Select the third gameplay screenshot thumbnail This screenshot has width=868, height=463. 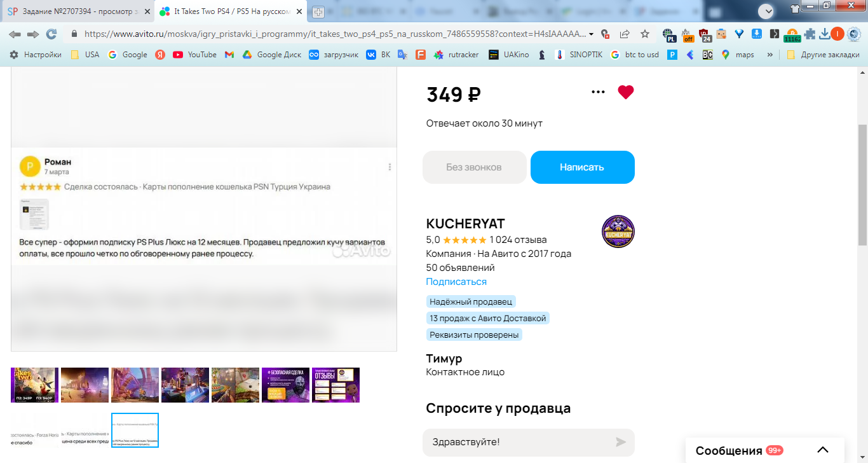click(135, 385)
